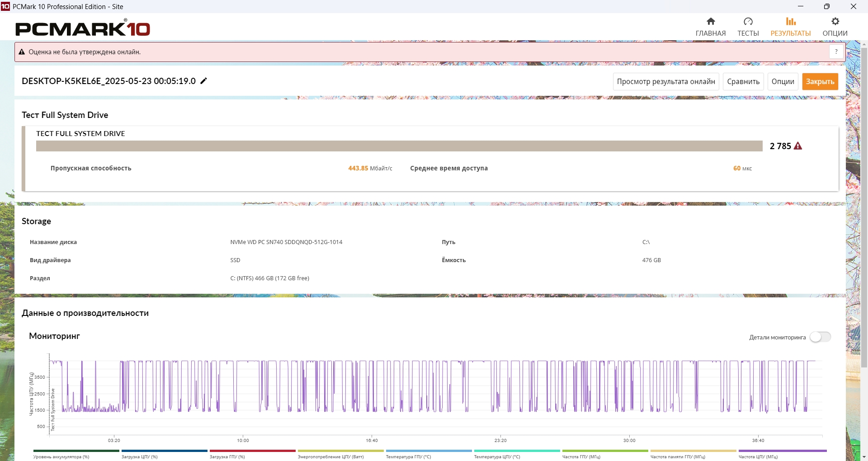The height and width of the screenshot is (461, 868).
Task: Click the scrollbar down arrow
Action: coord(864,456)
